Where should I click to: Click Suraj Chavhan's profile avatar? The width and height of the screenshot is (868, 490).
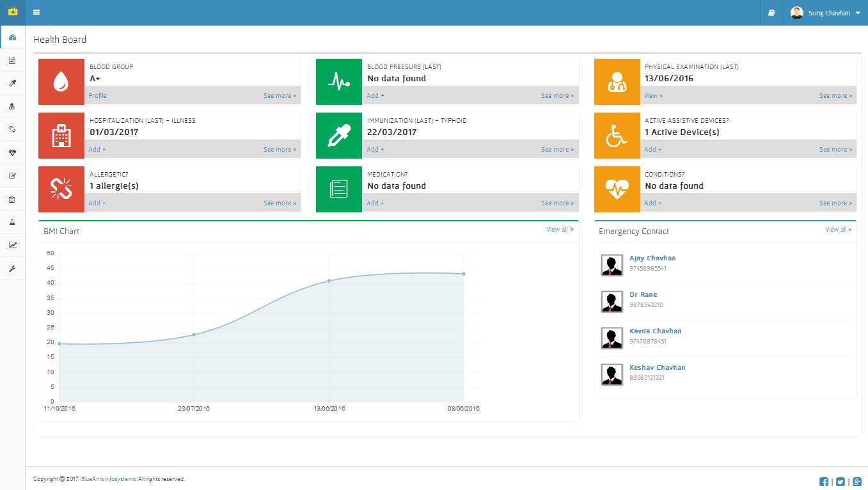coord(796,13)
